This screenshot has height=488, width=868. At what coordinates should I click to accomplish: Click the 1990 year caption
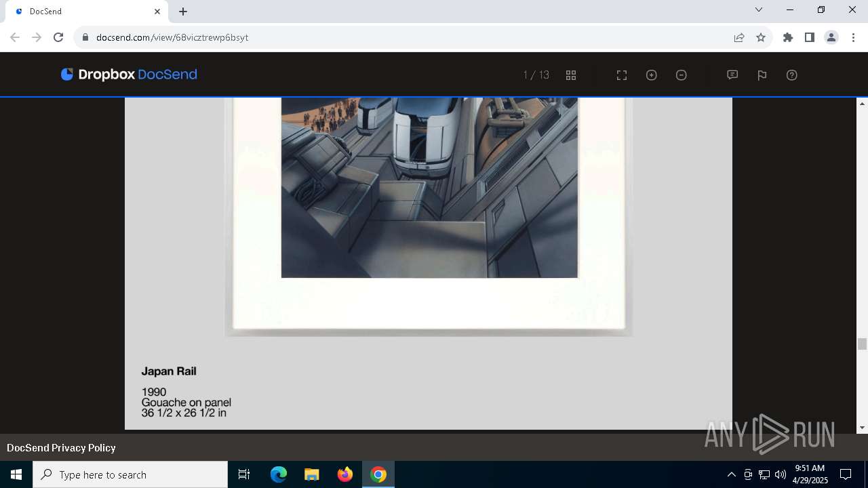(x=154, y=392)
